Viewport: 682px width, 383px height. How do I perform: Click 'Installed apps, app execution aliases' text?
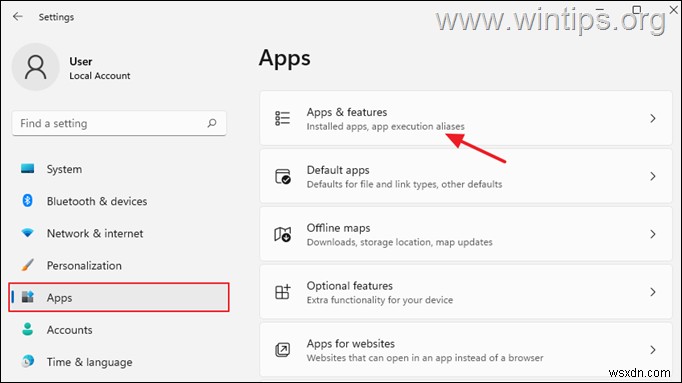click(x=385, y=127)
